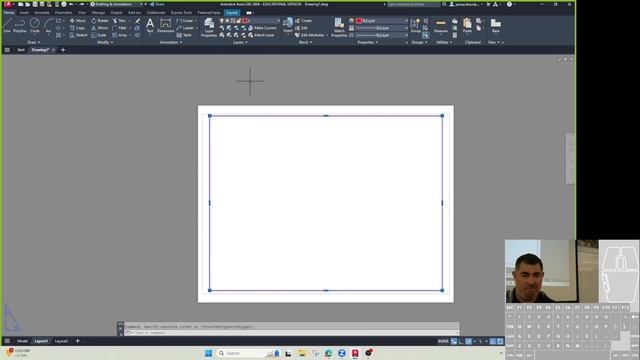640x360 pixels.
Task: Click Match Properties icon
Action: click(339, 28)
